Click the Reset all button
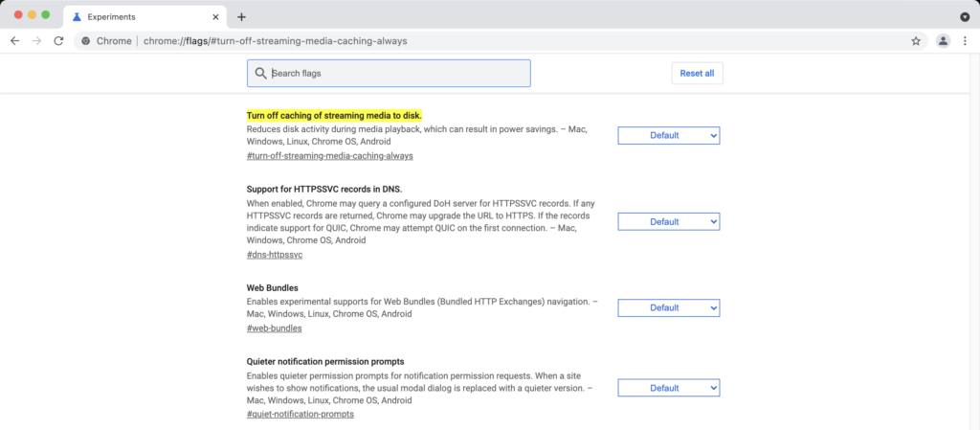The image size is (980, 430). point(697,73)
